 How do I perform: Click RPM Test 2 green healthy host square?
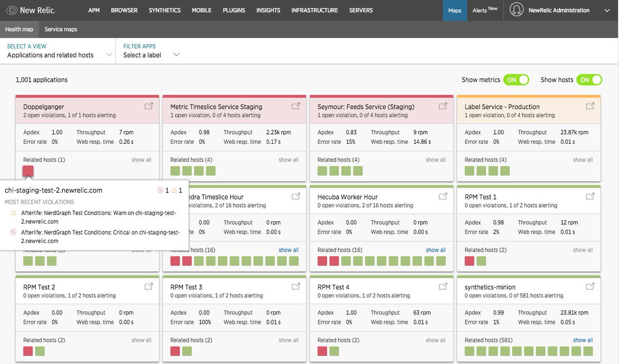coord(40,351)
